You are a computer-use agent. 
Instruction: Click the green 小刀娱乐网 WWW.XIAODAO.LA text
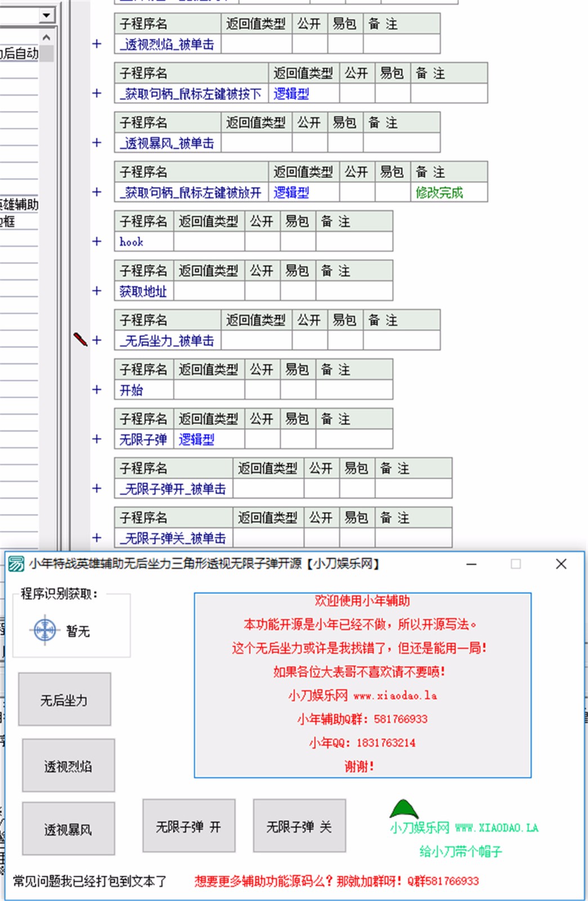(464, 828)
